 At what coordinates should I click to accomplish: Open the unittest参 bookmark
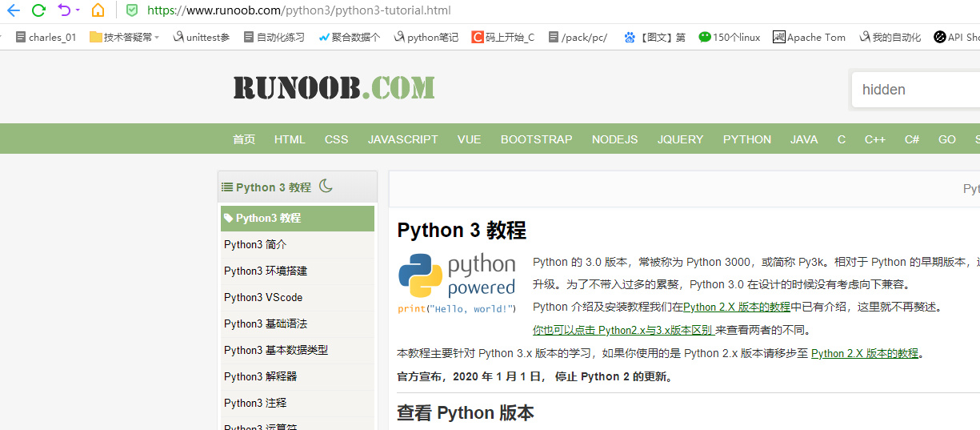tap(202, 37)
